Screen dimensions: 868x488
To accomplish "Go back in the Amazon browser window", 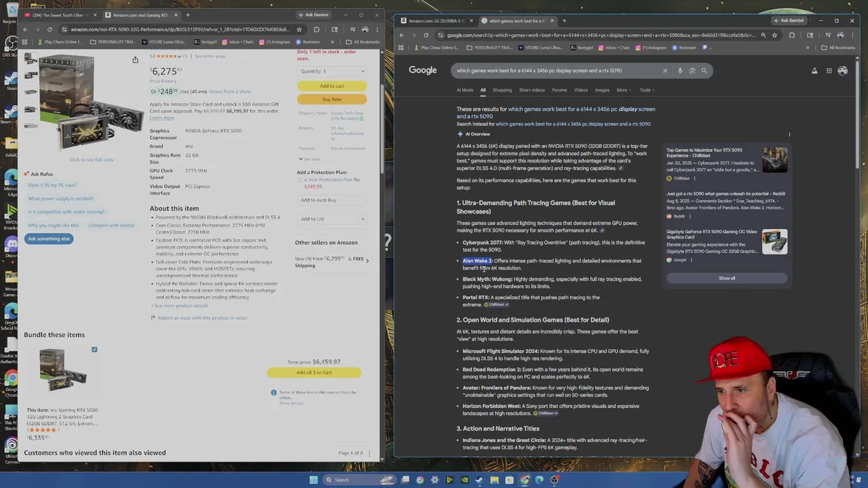I will tap(25, 30).
